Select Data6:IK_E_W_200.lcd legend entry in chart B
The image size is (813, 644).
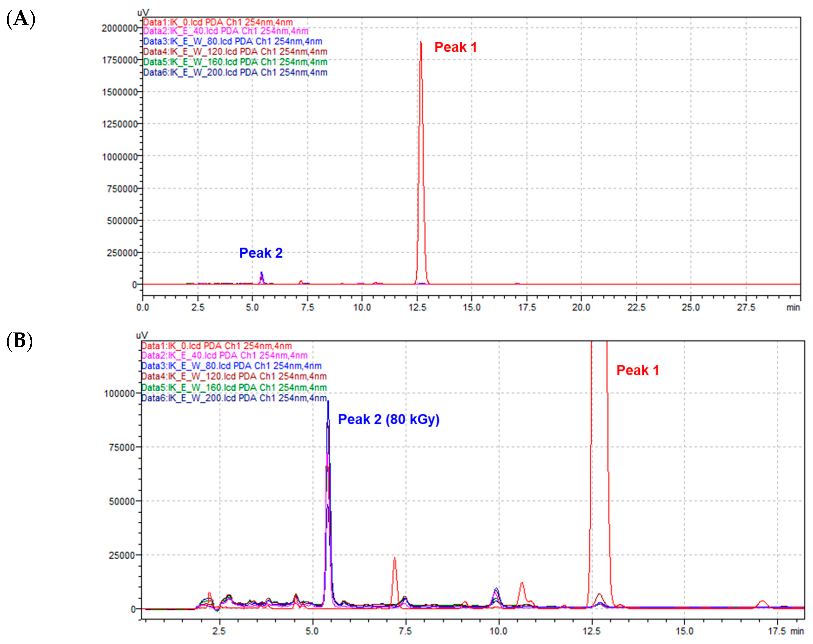[x=234, y=398]
